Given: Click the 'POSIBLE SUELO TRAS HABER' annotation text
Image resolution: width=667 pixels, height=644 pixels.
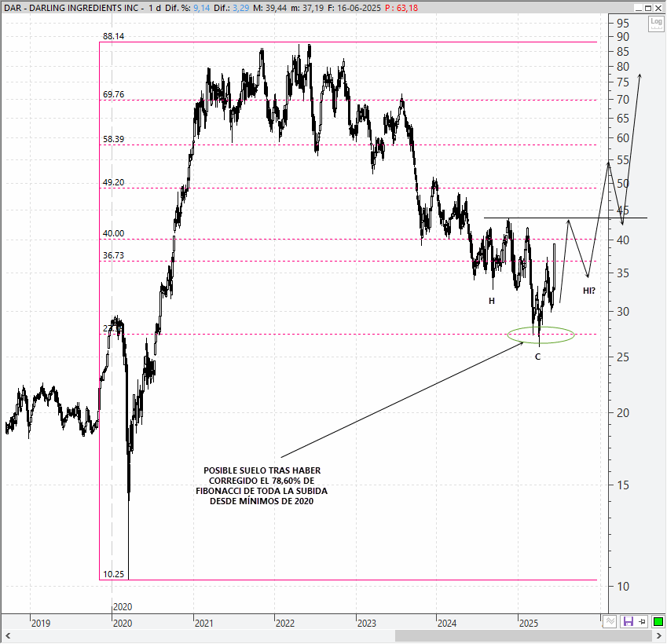Looking at the screenshot, I should [262, 471].
